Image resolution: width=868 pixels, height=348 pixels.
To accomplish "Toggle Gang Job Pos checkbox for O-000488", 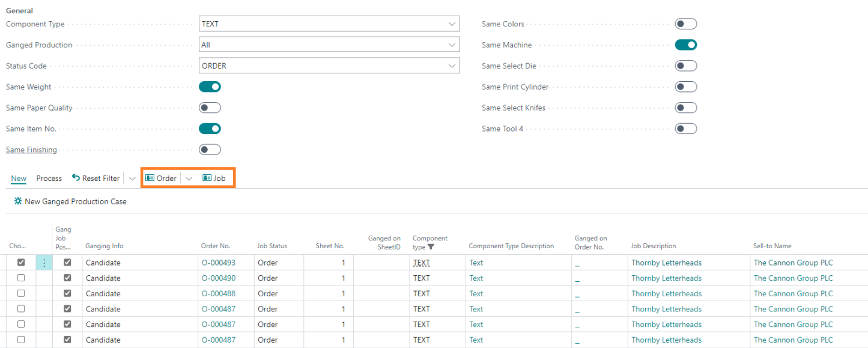I will [67, 294].
